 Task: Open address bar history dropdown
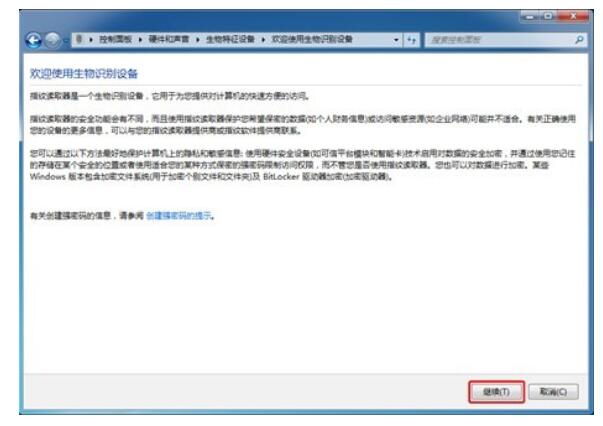[x=396, y=40]
